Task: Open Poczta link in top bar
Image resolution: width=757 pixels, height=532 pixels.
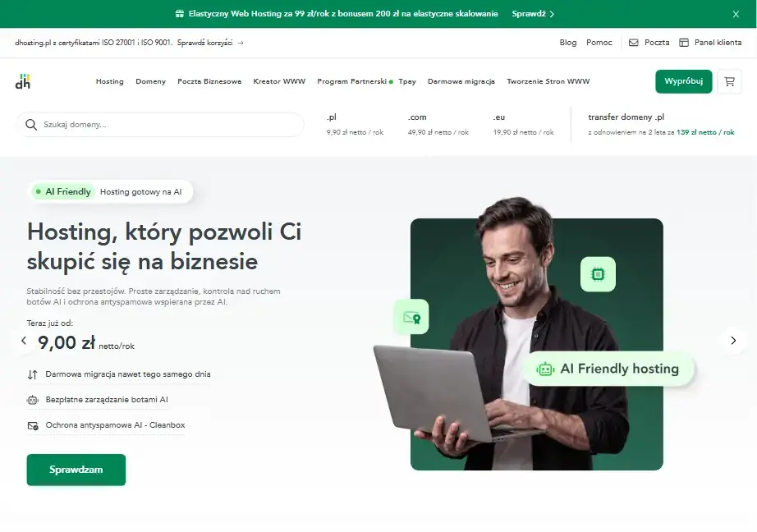Action: pyautogui.click(x=657, y=43)
